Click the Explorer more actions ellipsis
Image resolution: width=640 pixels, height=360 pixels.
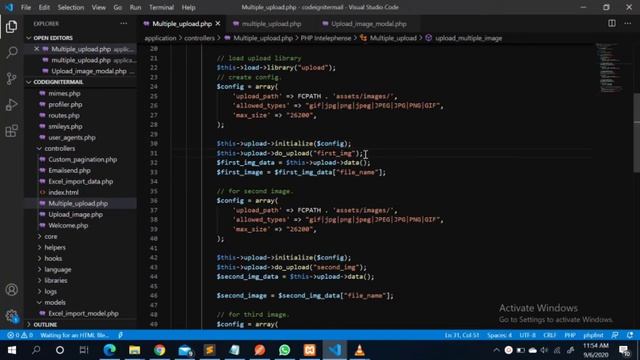pos(124,24)
